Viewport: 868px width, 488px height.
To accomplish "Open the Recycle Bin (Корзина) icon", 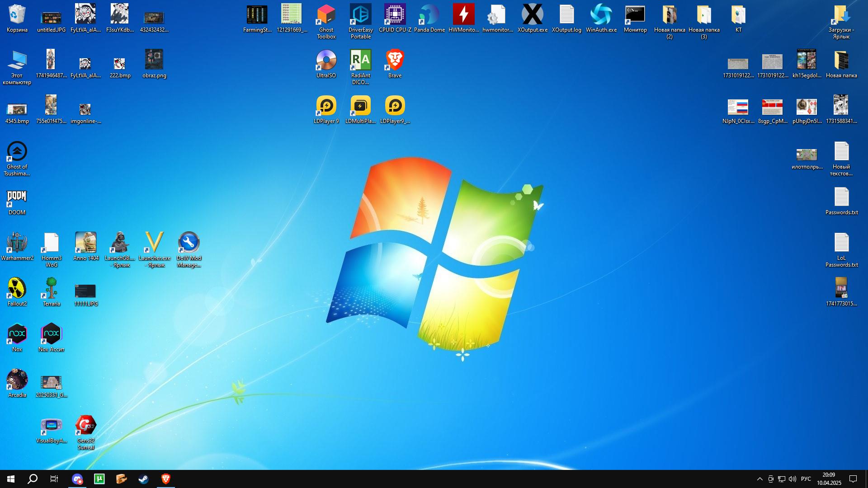I will click(17, 19).
